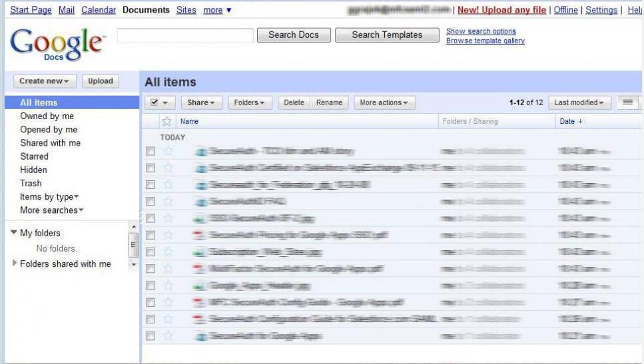Open the Shared with me view

click(50, 143)
